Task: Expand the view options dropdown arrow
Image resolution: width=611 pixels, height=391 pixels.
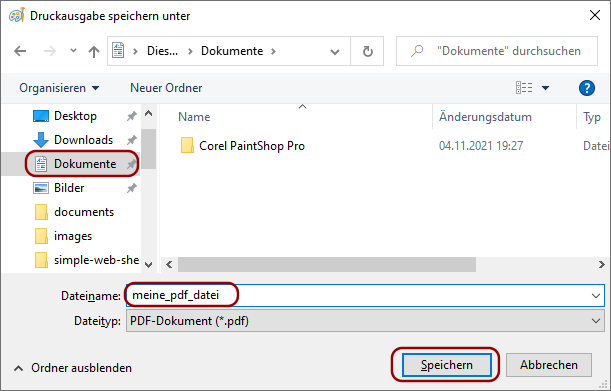Action: point(546,88)
